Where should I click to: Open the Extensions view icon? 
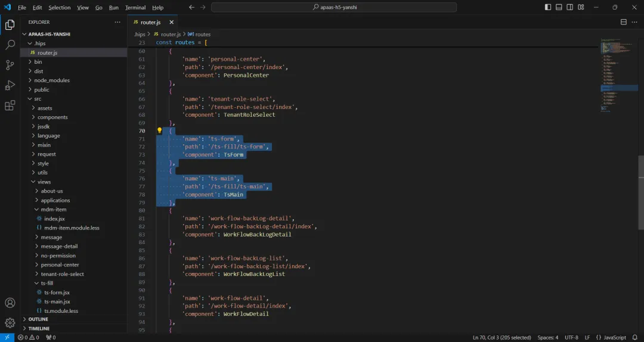coord(10,105)
